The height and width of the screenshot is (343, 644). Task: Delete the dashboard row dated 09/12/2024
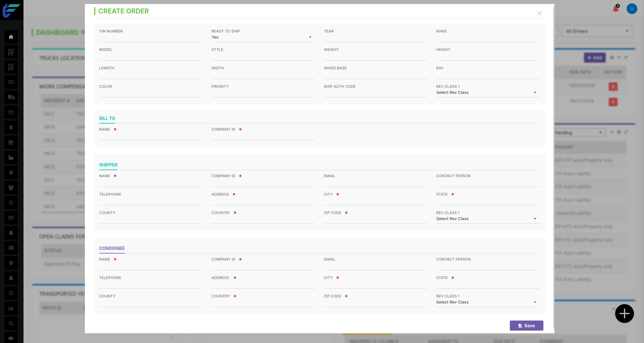click(613, 102)
